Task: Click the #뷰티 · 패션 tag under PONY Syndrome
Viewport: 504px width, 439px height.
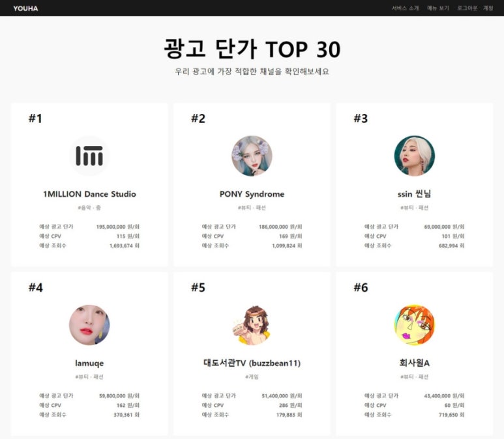Action: click(x=252, y=208)
